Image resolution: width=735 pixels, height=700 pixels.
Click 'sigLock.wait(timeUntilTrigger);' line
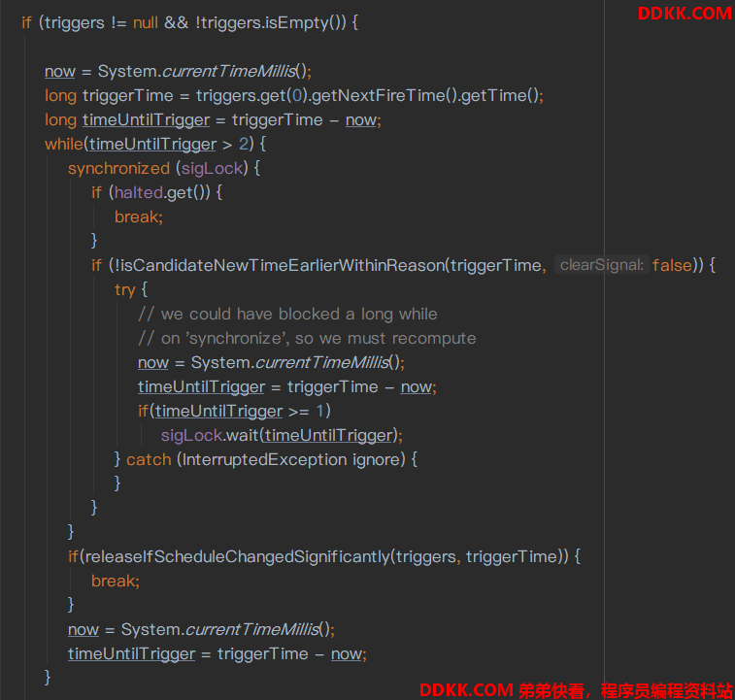pos(282,436)
